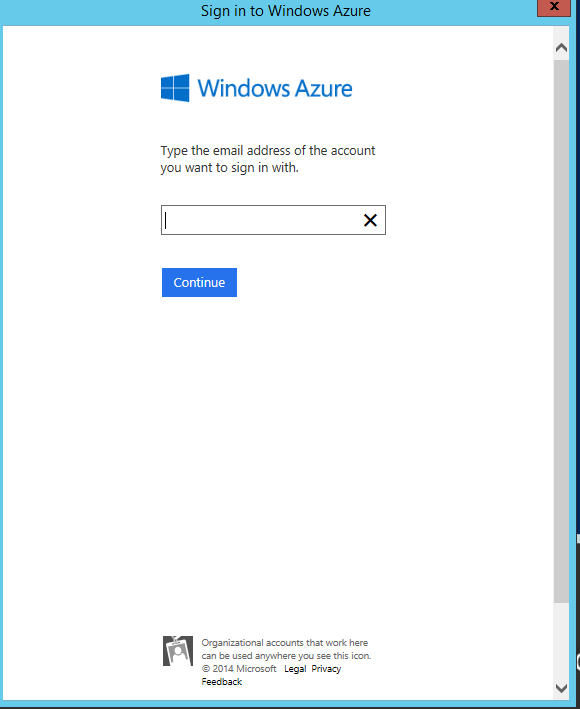580x709 pixels.
Task: Clear the email field with the X icon
Action: (370, 220)
